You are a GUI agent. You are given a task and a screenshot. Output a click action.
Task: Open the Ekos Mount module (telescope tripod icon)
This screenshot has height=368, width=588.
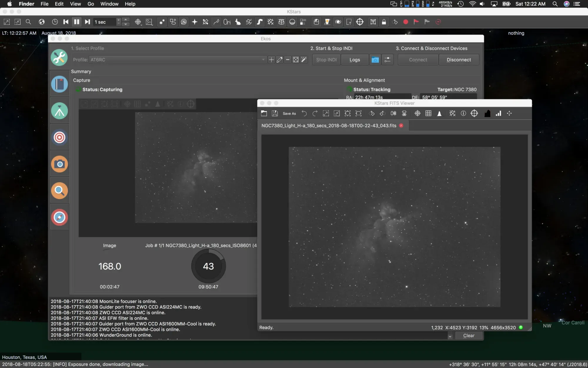coord(59,111)
